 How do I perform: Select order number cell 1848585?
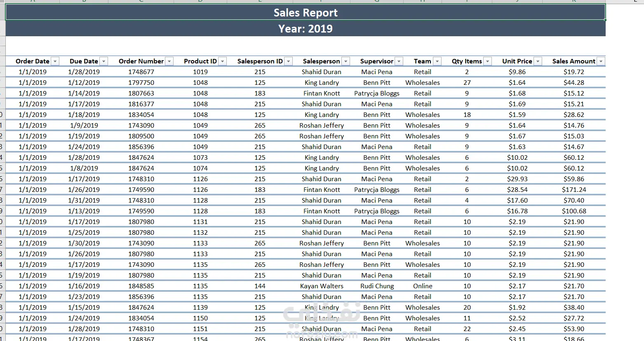tap(141, 286)
